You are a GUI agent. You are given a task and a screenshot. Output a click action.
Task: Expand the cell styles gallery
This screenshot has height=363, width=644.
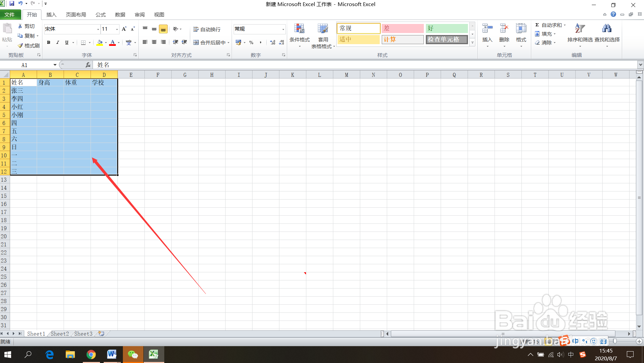472,42
